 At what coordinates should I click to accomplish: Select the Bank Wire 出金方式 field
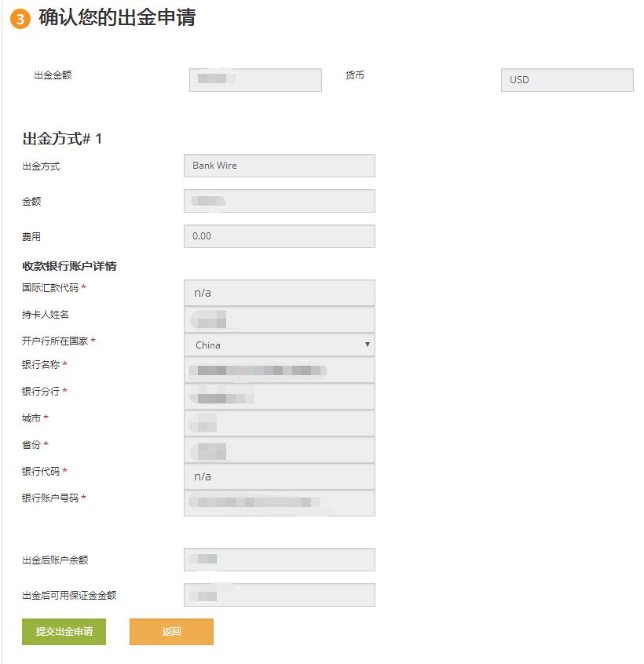(279, 166)
